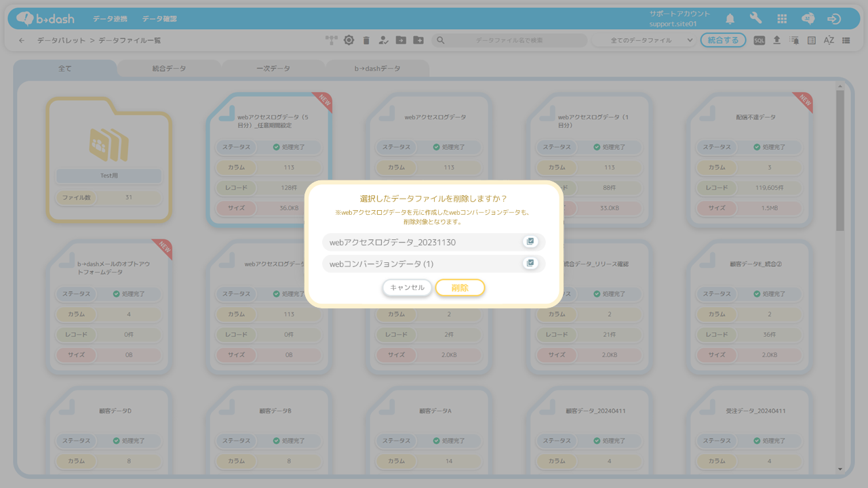
Task: Click the list notification alert icon
Action: coord(794,41)
